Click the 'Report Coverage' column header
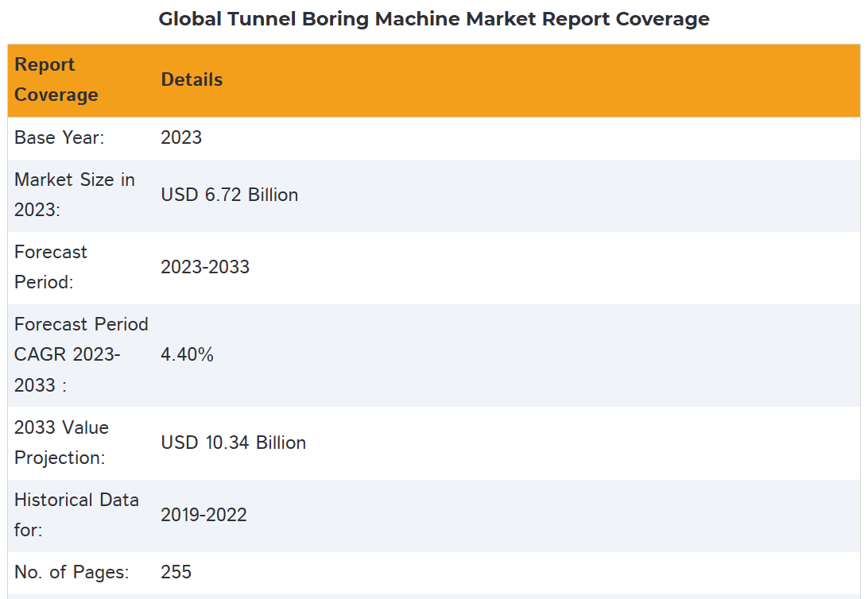This screenshot has height=599, width=868. [x=56, y=79]
